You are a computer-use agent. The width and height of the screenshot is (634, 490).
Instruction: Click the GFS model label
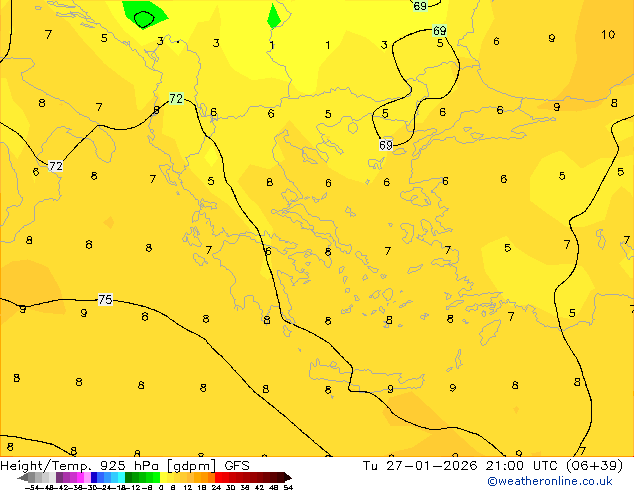click(x=237, y=465)
